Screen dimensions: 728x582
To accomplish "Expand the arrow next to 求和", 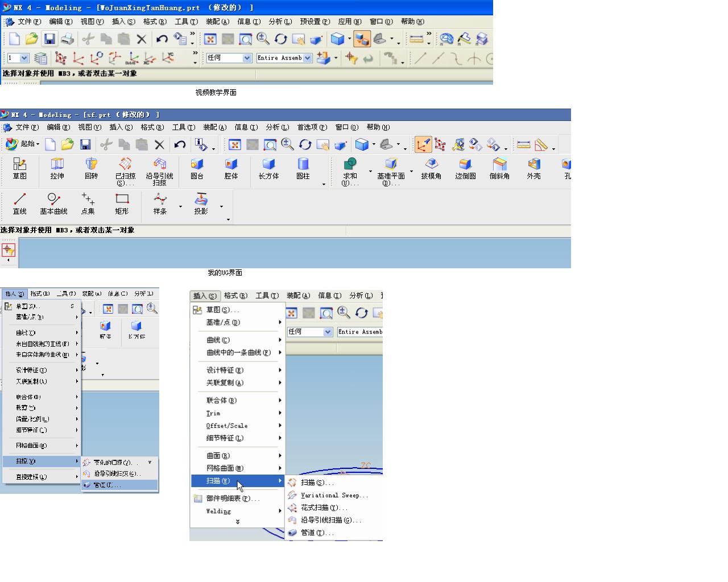I will 370,172.
